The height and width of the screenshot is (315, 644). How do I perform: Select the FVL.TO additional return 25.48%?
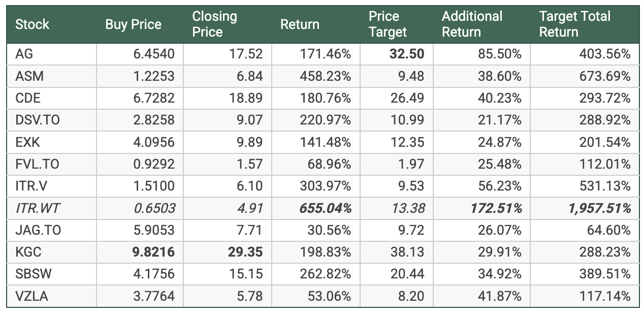[499, 164]
